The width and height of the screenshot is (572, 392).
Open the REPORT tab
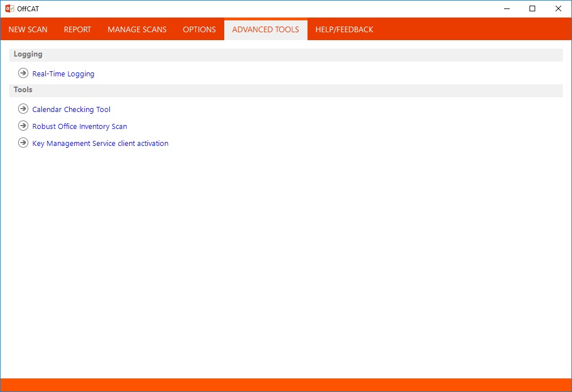pyautogui.click(x=78, y=29)
